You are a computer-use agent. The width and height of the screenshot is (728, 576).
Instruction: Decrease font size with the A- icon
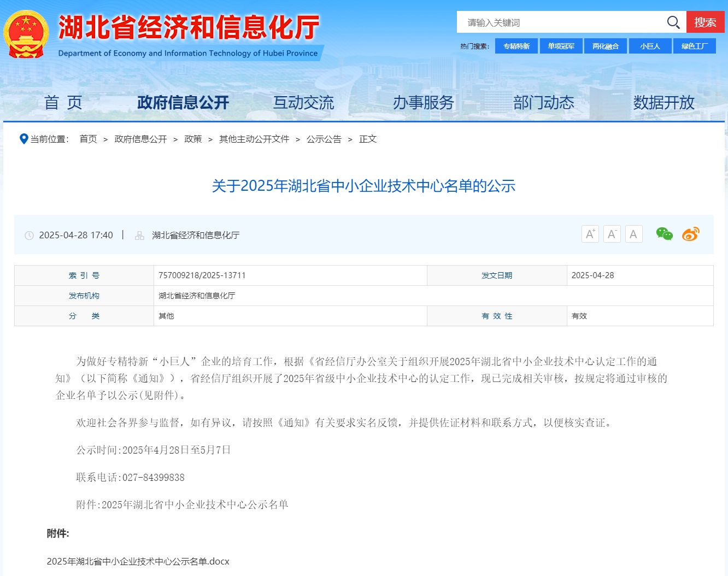612,234
